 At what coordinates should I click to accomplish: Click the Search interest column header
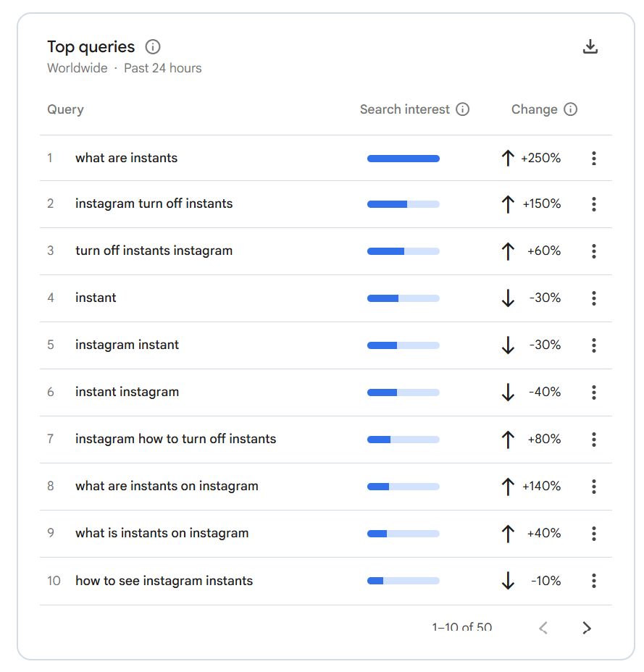(x=405, y=109)
